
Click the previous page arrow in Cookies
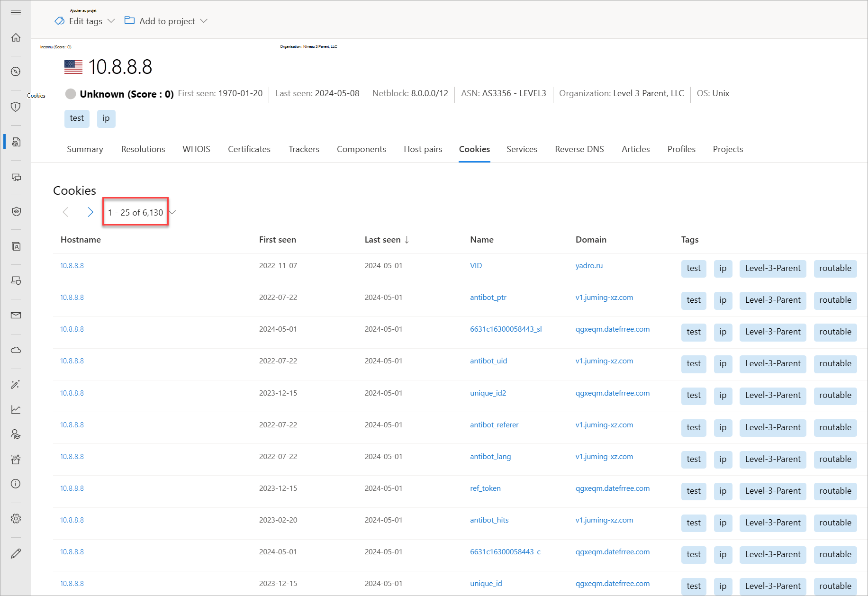click(x=65, y=212)
